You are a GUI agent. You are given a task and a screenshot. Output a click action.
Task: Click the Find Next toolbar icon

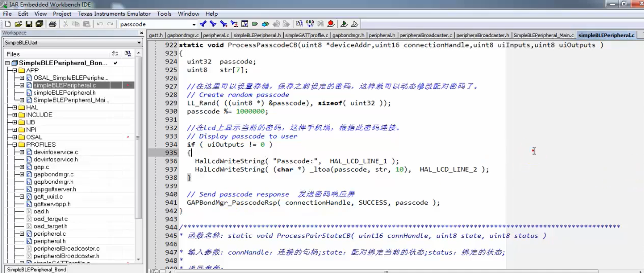[x=213, y=24]
